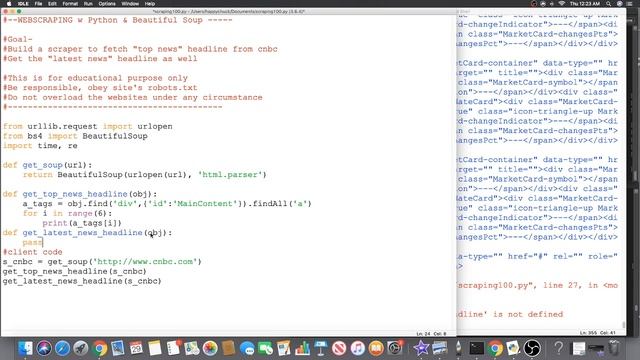Open the first Chrome icon beside Launchpad
This screenshot has height=360, width=640.
point(99,349)
